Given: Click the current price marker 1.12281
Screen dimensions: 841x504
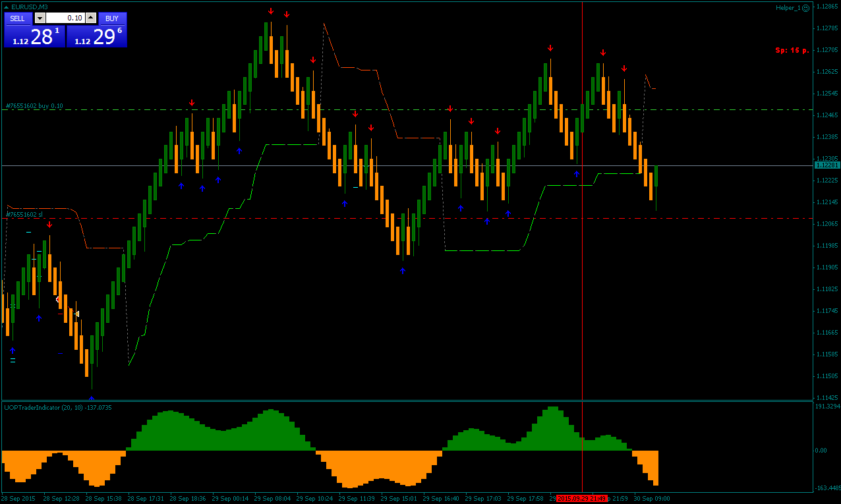Looking at the screenshot, I should click(827, 165).
